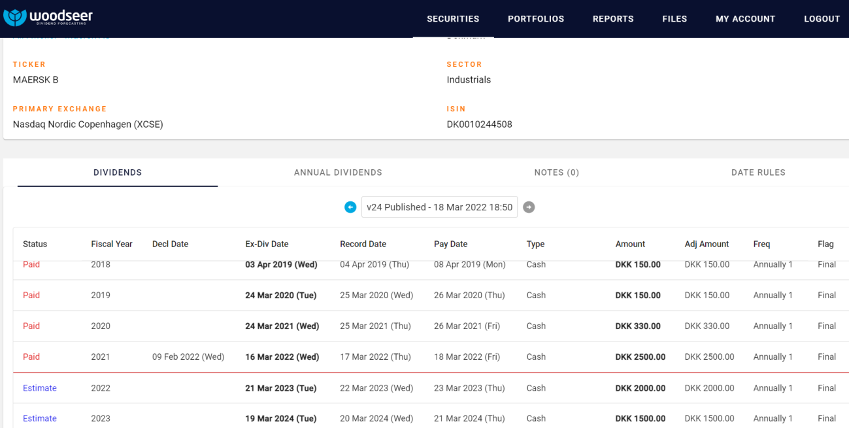The width and height of the screenshot is (850, 428).
Task: Switch to the Dividends tab
Action: [118, 172]
